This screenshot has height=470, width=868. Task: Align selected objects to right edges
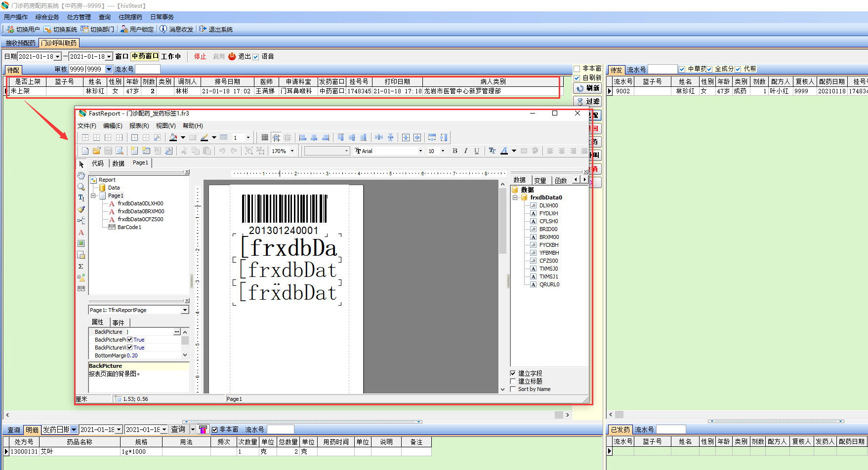point(326,138)
